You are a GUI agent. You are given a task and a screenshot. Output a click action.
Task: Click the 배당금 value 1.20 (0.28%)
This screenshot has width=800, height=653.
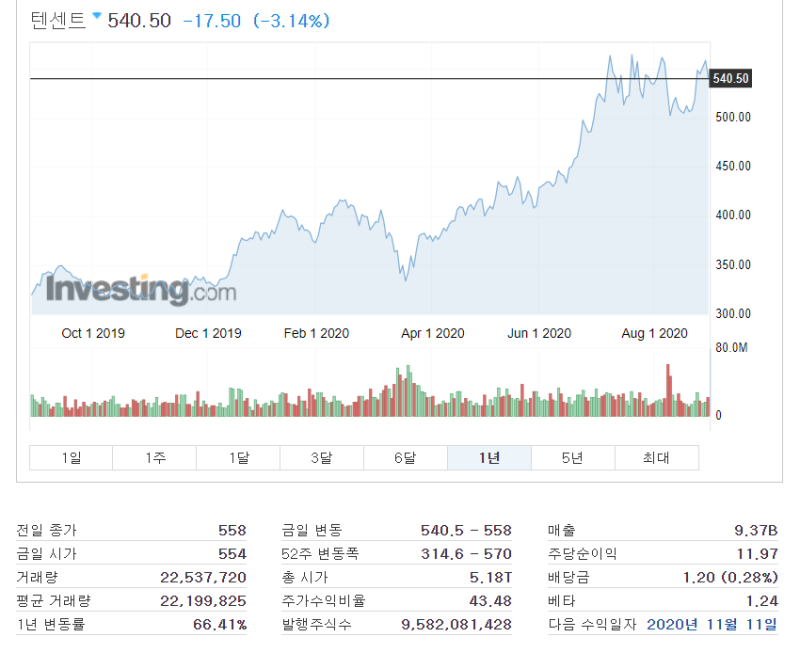(730, 577)
